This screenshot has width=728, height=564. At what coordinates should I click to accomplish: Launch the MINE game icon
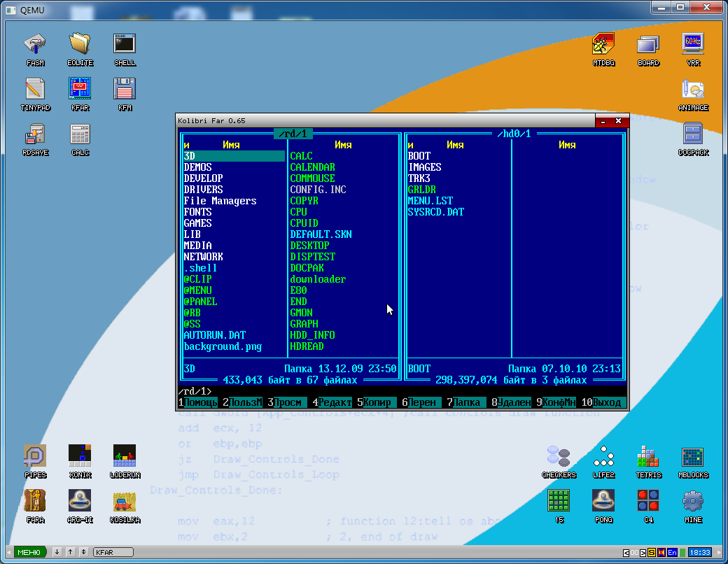(x=693, y=507)
